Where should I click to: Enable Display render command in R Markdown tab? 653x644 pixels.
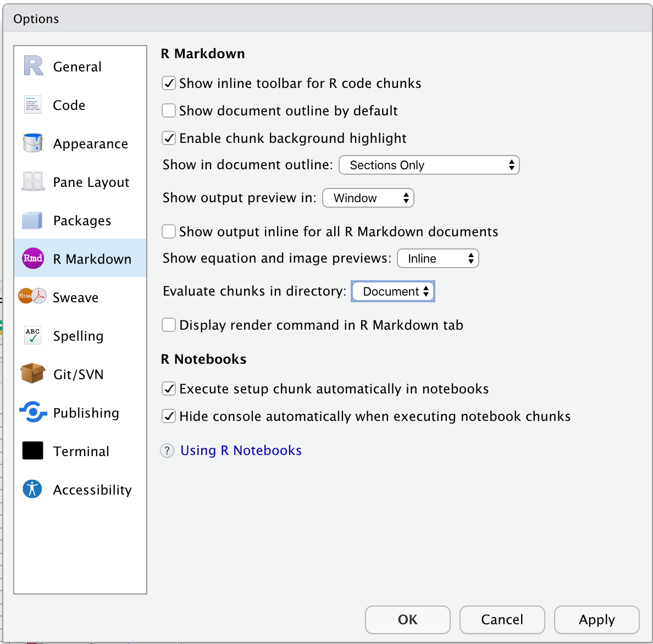(x=169, y=325)
